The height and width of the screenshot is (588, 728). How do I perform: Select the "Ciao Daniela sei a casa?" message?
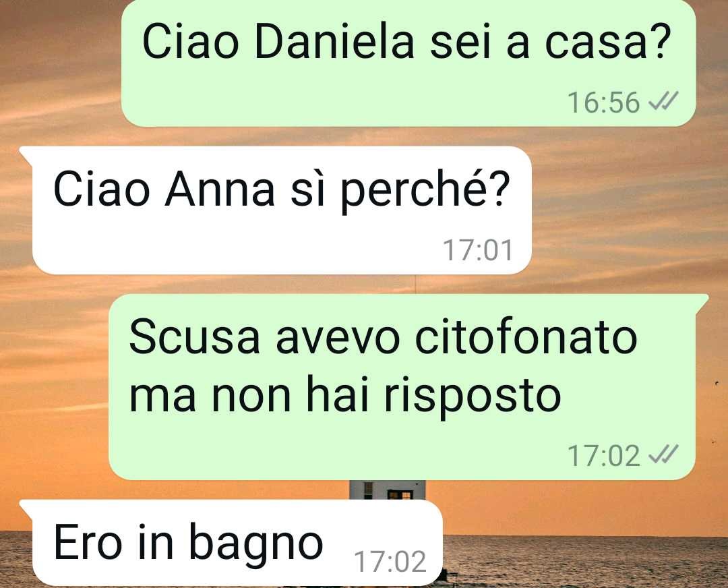(x=408, y=63)
